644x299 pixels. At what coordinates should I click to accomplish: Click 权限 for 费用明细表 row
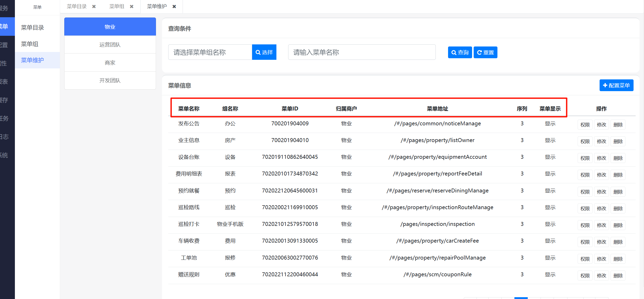585,175
